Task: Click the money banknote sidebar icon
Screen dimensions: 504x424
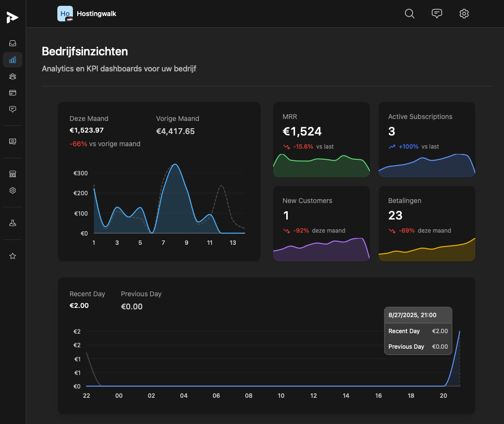Action: tap(13, 141)
